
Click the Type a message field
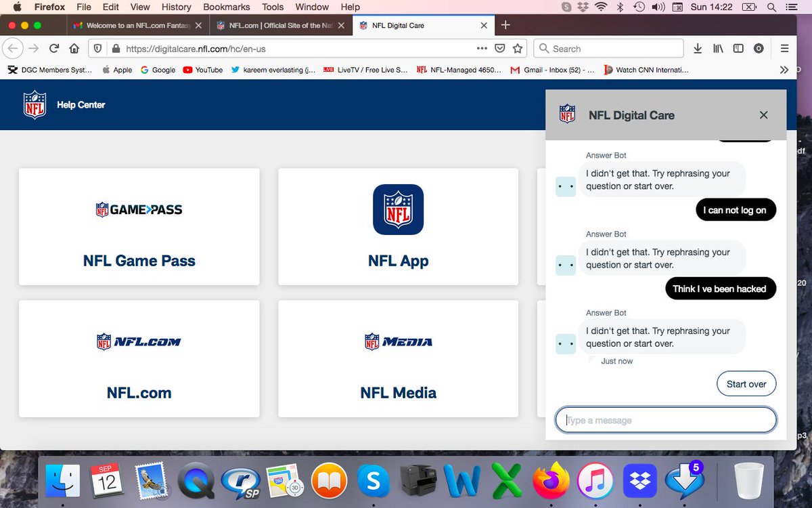pos(666,420)
